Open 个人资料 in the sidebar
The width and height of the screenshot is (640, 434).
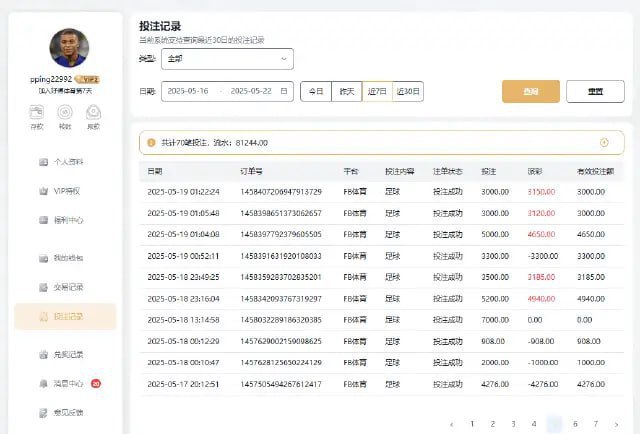tap(66, 161)
